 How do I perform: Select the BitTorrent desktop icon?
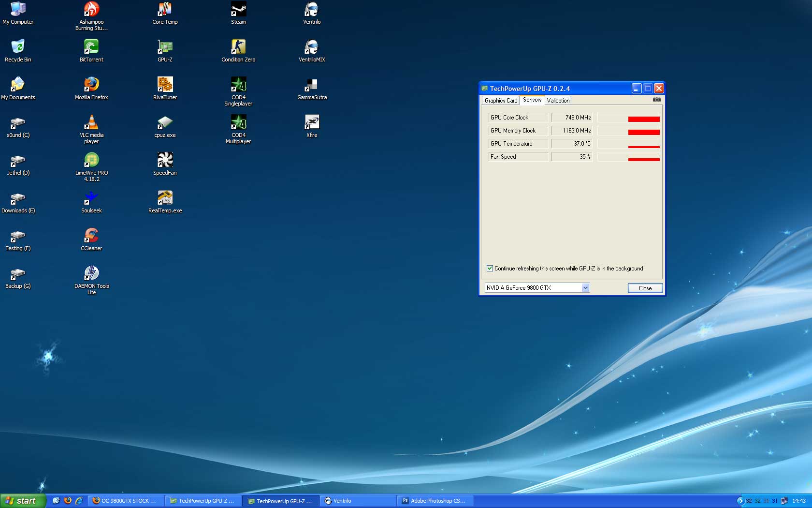pyautogui.click(x=91, y=51)
